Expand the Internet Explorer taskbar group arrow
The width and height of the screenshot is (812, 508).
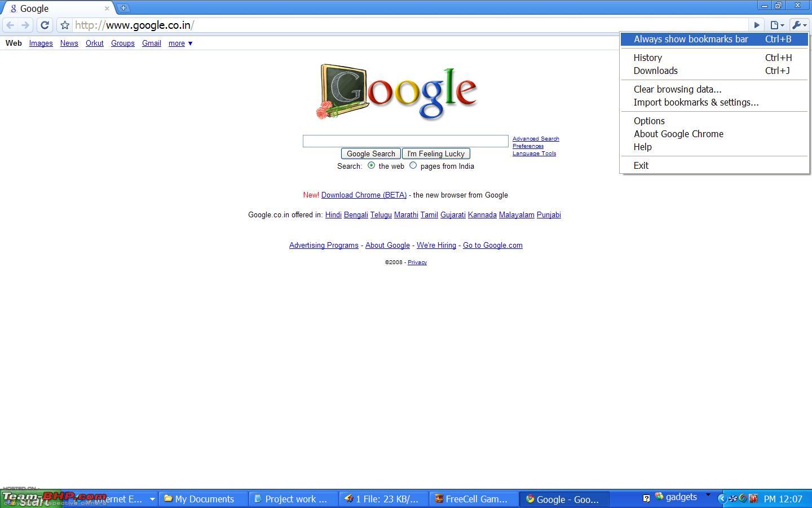click(152, 499)
